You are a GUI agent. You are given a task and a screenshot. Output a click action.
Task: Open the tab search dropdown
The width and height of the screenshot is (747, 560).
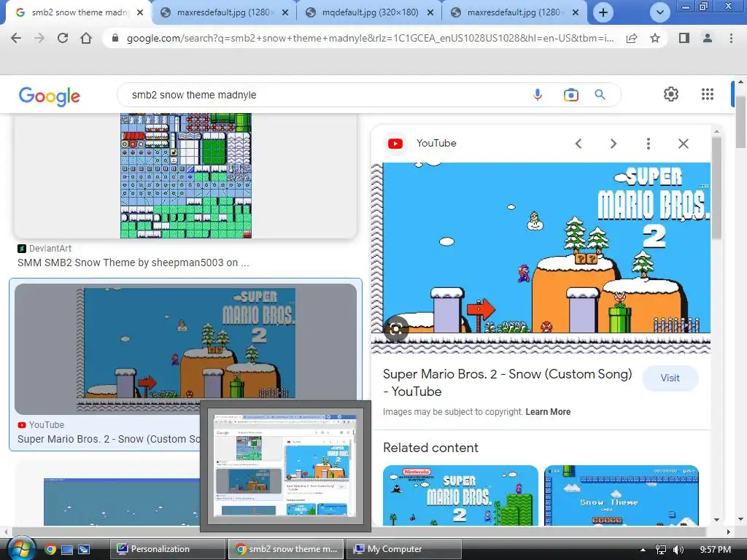pos(659,12)
